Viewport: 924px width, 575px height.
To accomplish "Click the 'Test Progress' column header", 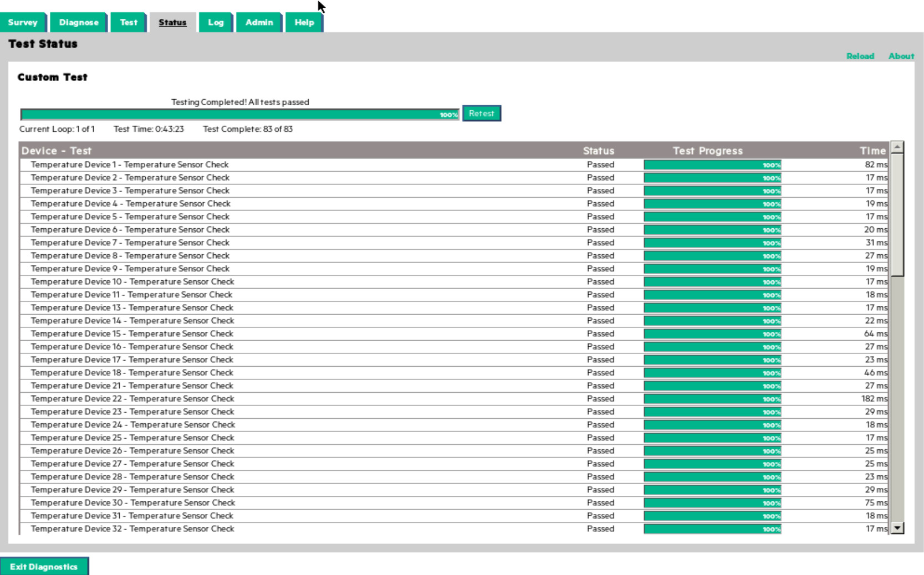I will 708,151.
